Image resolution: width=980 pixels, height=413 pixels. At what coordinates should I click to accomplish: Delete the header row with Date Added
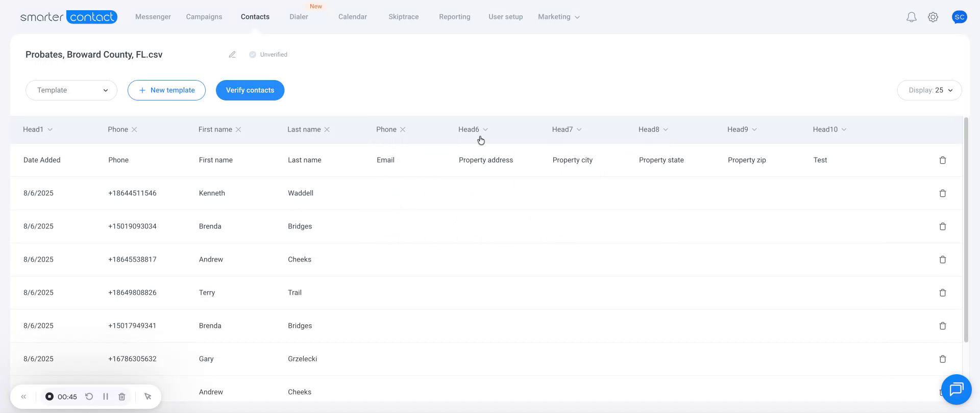tap(943, 160)
